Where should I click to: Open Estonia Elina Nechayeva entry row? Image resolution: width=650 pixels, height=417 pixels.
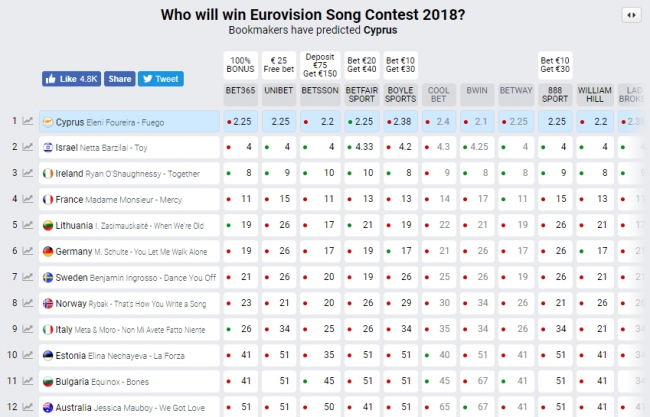129,356
